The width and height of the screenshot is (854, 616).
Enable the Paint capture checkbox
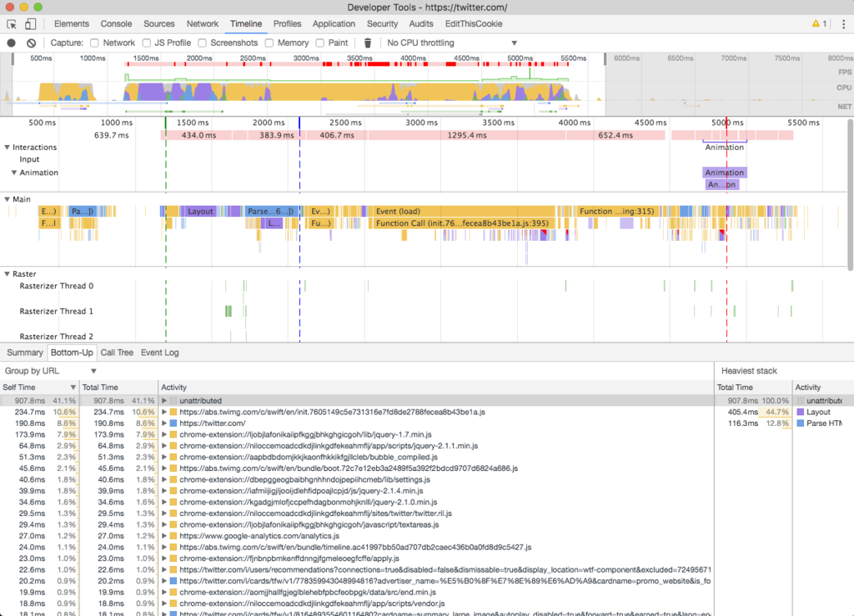click(x=319, y=43)
